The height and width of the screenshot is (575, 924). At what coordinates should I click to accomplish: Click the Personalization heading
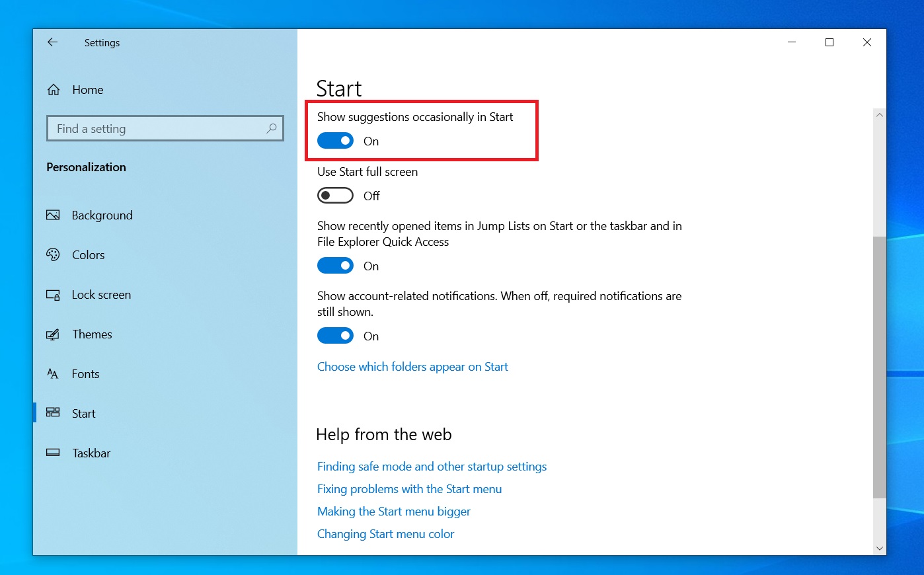(86, 167)
